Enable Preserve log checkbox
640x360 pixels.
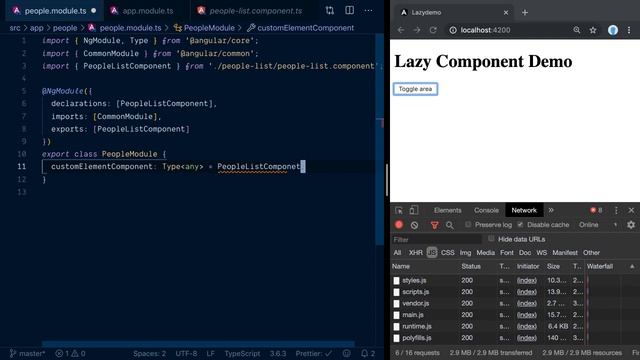pyautogui.click(x=468, y=224)
